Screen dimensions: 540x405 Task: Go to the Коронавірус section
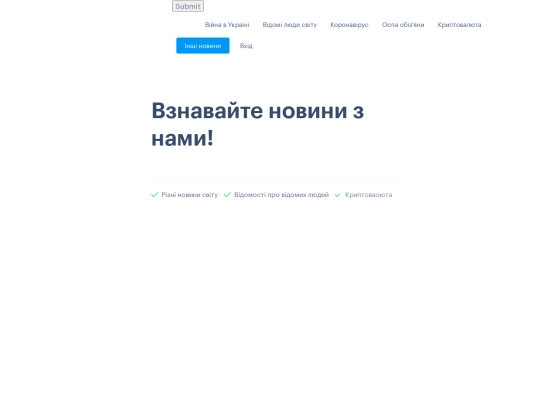pos(349,25)
